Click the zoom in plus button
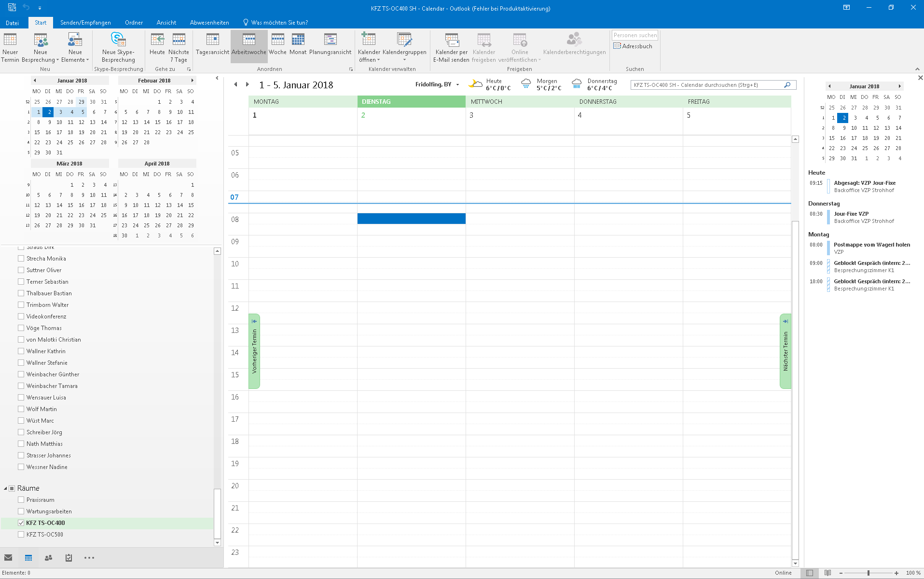The height and width of the screenshot is (579, 924). (x=896, y=573)
